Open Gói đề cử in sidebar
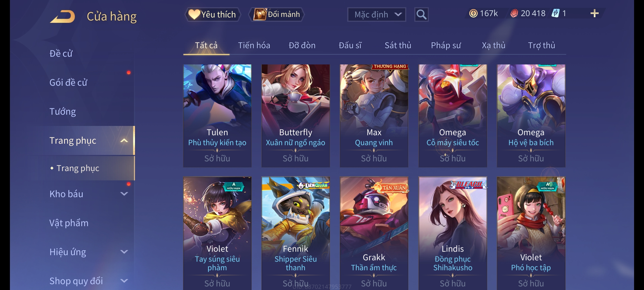This screenshot has height=290, width=644. point(68,82)
